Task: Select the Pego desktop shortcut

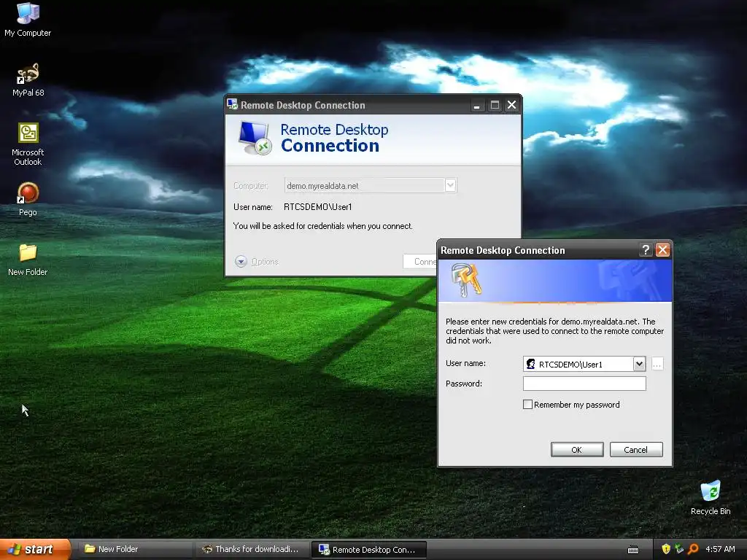Action: [x=28, y=199]
